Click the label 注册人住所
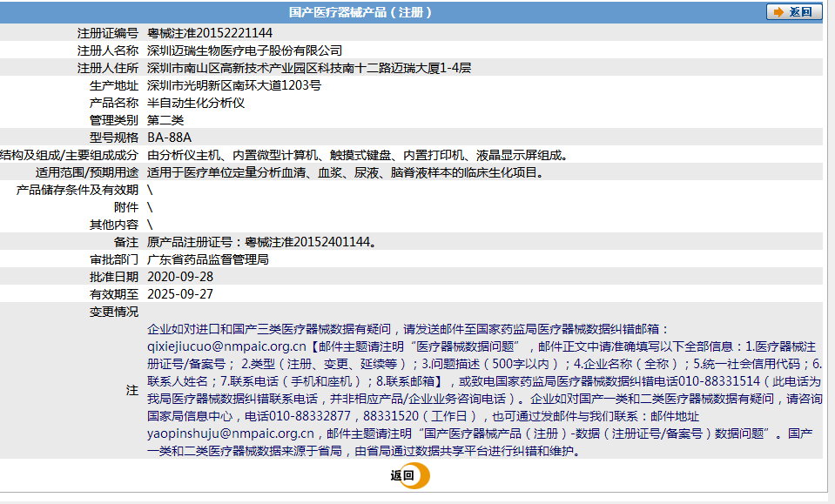Viewport: 835px width, 504px height. [x=108, y=68]
